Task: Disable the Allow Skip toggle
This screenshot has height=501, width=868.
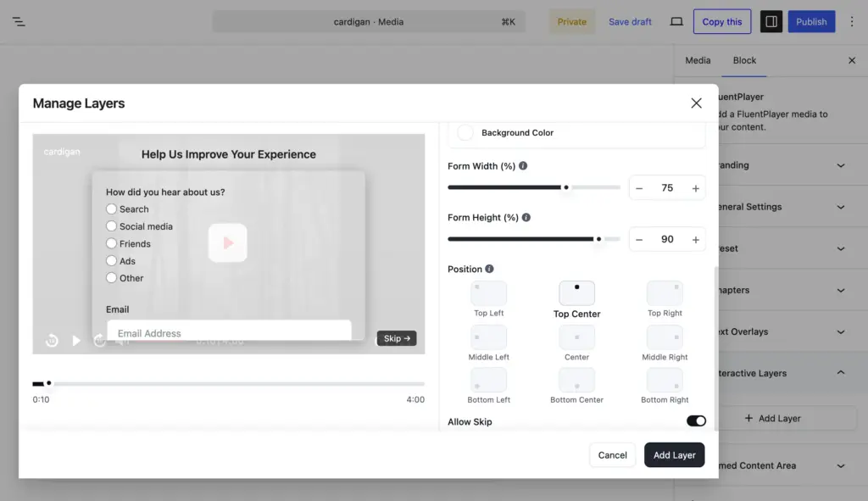Action: (696, 420)
